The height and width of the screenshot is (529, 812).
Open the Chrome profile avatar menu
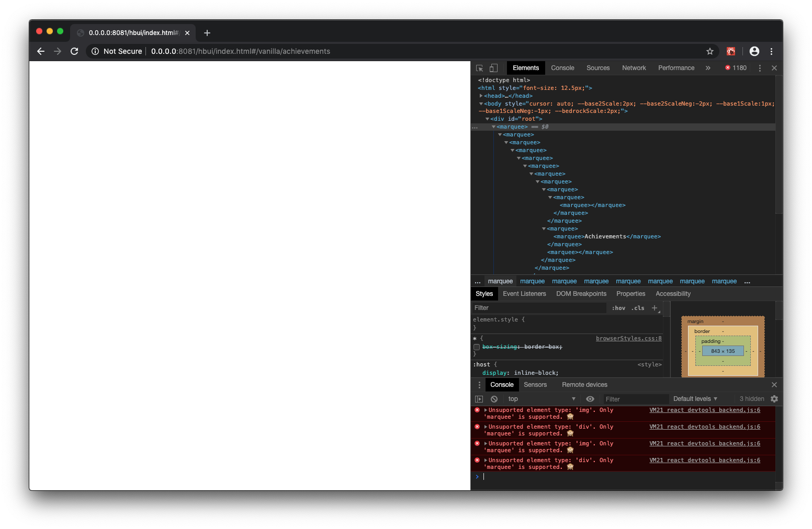[754, 51]
